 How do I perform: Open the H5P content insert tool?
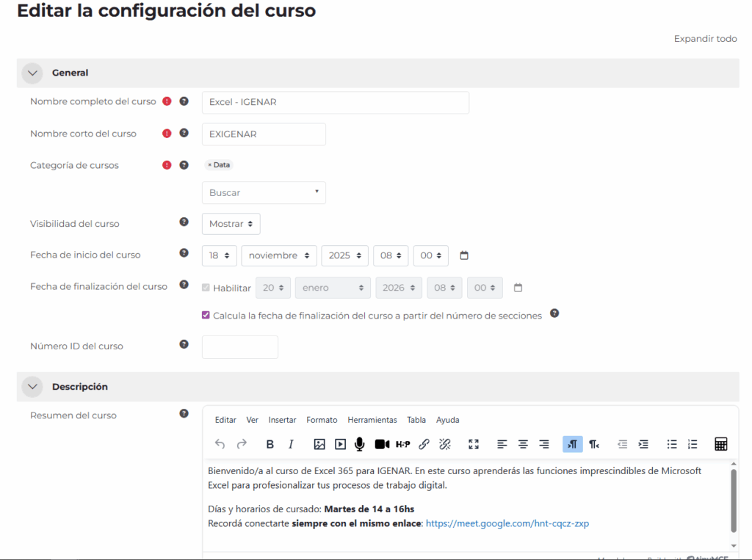point(402,444)
